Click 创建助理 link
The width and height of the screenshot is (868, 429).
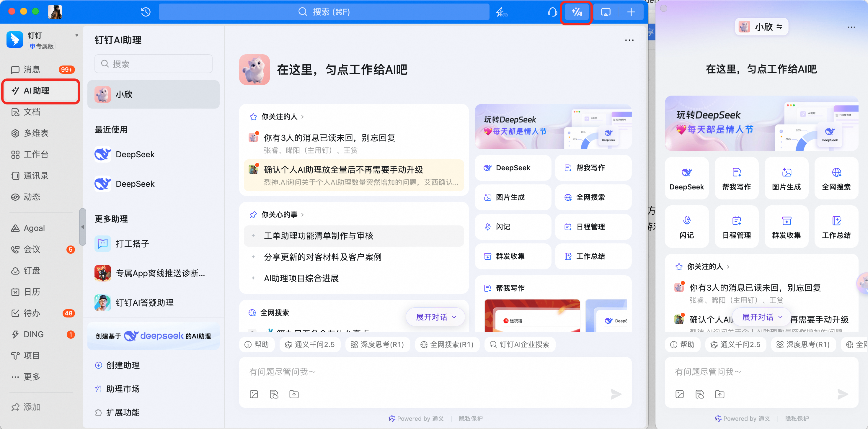pos(117,365)
